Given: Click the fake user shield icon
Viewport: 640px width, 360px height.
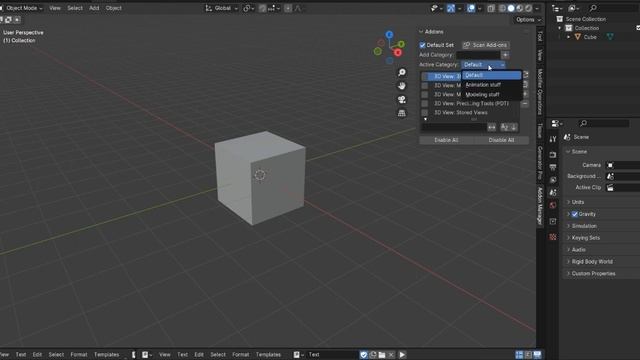Looking at the screenshot, I should pos(364,355).
